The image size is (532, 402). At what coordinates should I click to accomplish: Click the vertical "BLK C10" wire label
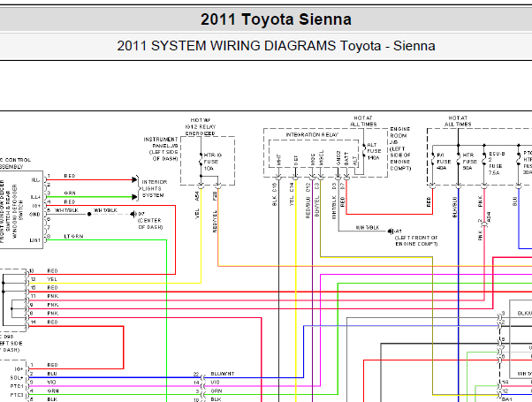(275, 194)
